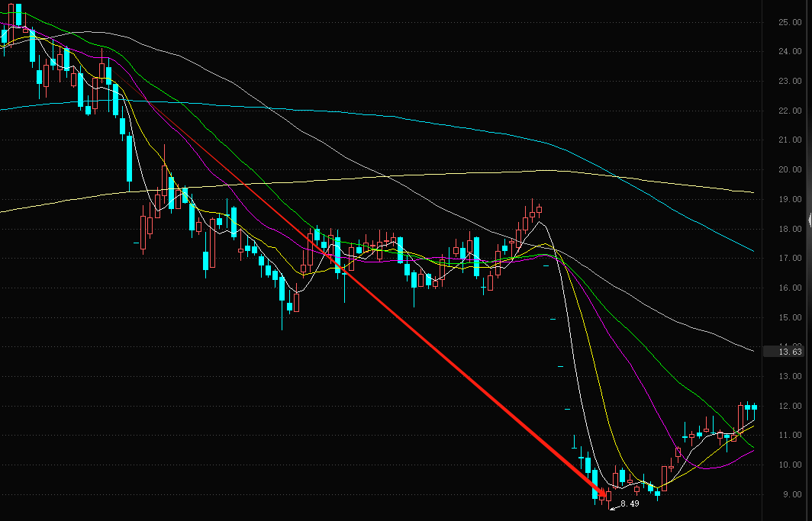
Task: Click the lowest red candle beside 8.49
Action: coord(608,497)
